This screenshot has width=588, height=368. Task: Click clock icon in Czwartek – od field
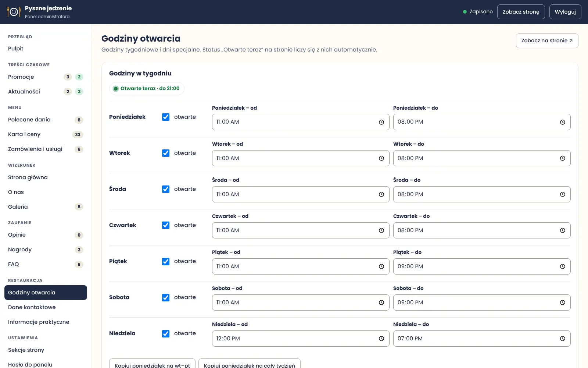pyautogui.click(x=381, y=230)
